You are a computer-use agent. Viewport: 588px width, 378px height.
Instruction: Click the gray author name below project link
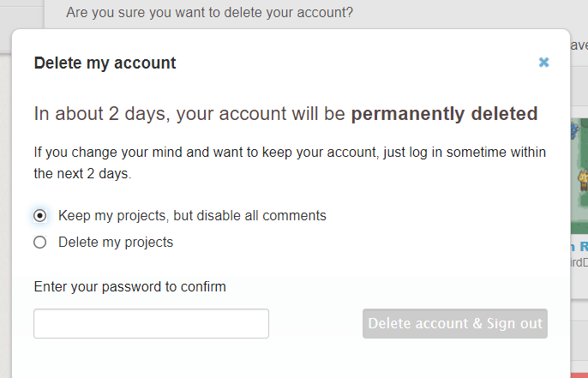(x=579, y=261)
